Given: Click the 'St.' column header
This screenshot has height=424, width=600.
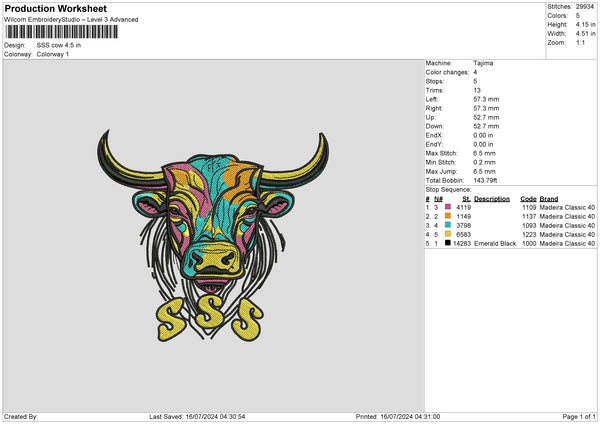Looking at the screenshot, I should click(x=466, y=199).
